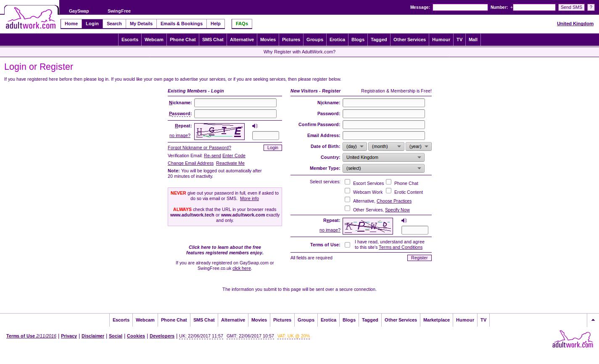Screen dimensions: 599x364
Task: Go to the My Details tab
Action: (141, 24)
